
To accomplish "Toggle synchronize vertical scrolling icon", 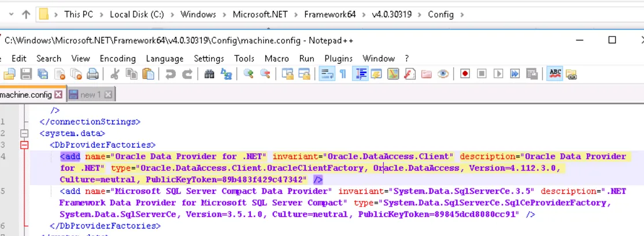I will 287,74.
